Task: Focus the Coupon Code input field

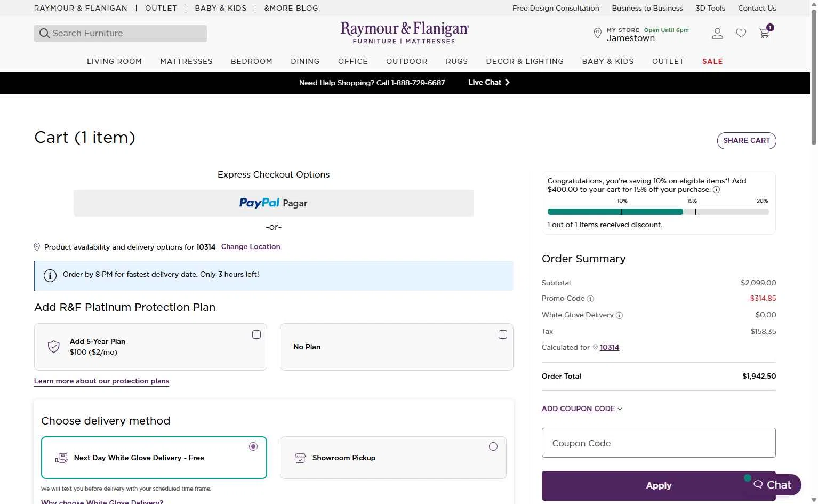Action: [x=659, y=443]
